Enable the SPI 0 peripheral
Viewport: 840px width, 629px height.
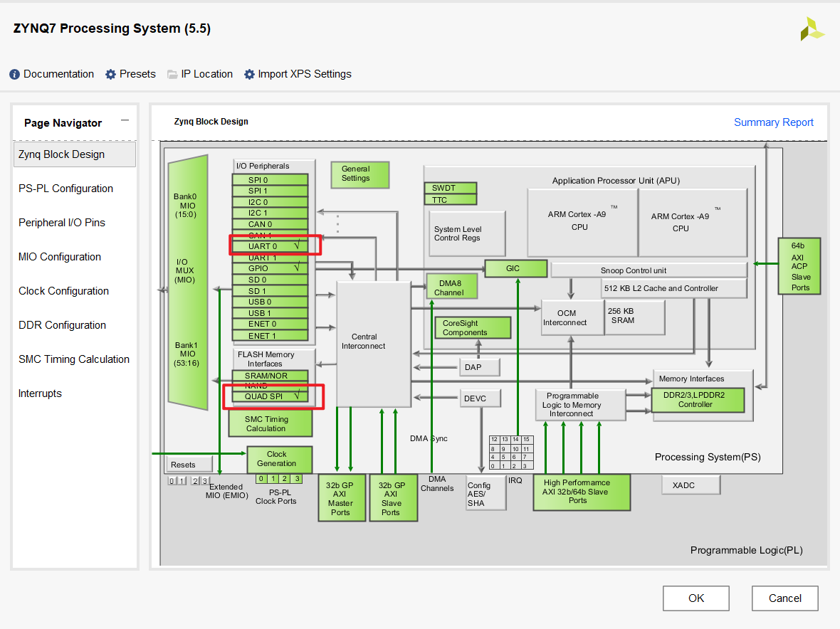271,179
